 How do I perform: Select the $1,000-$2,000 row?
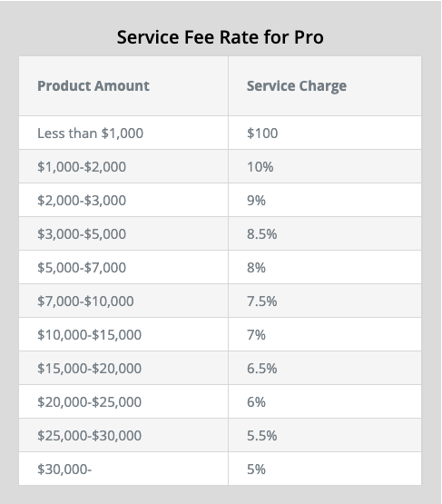click(x=220, y=166)
